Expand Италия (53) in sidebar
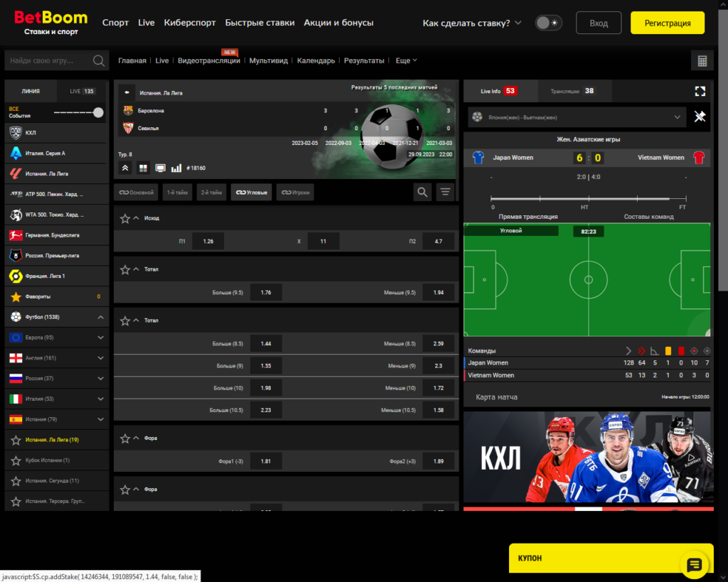Viewport: 728px width, 582px height. [100, 399]
